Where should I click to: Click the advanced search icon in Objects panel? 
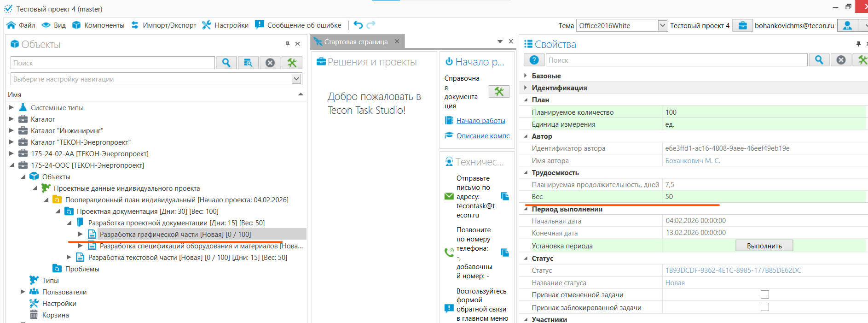tap(248, 63)
